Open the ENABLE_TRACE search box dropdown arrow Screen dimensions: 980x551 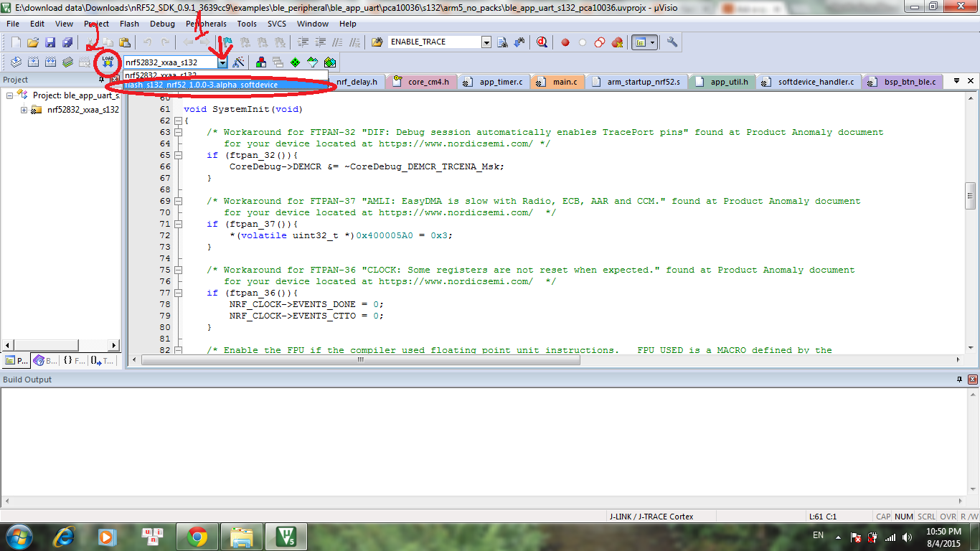pos(486,42)
